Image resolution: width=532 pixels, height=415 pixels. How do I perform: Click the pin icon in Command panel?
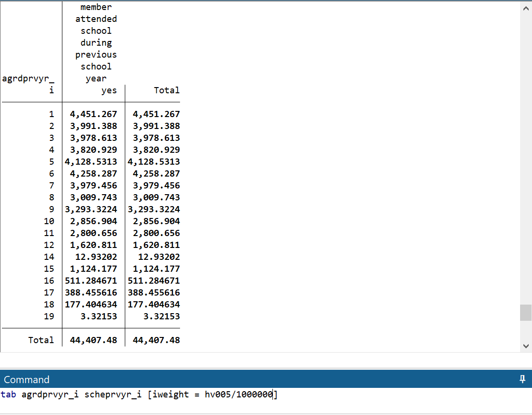point(522,379)
